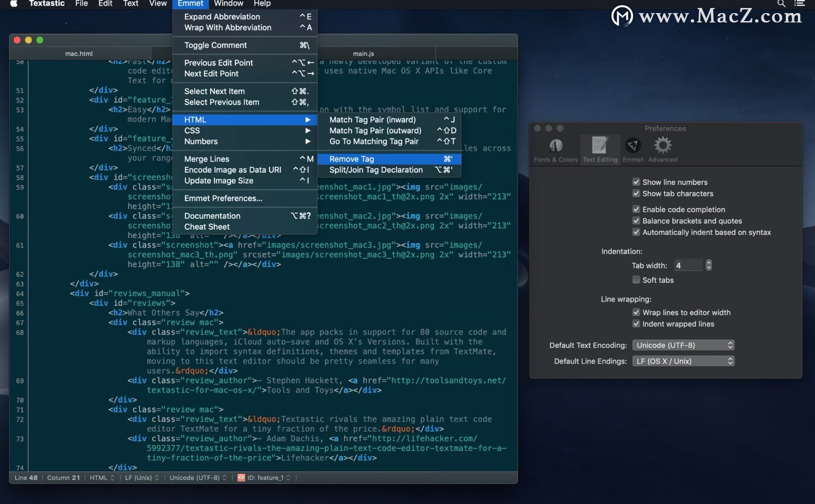The height and width of the screenshot is (504, 815).
Task: Choose Next Edit Point
Action: coord(245,74)
